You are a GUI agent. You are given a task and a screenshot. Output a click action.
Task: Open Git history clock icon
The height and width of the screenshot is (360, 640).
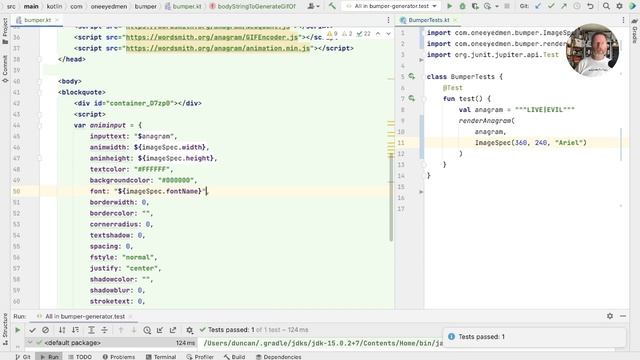(577, 6)
